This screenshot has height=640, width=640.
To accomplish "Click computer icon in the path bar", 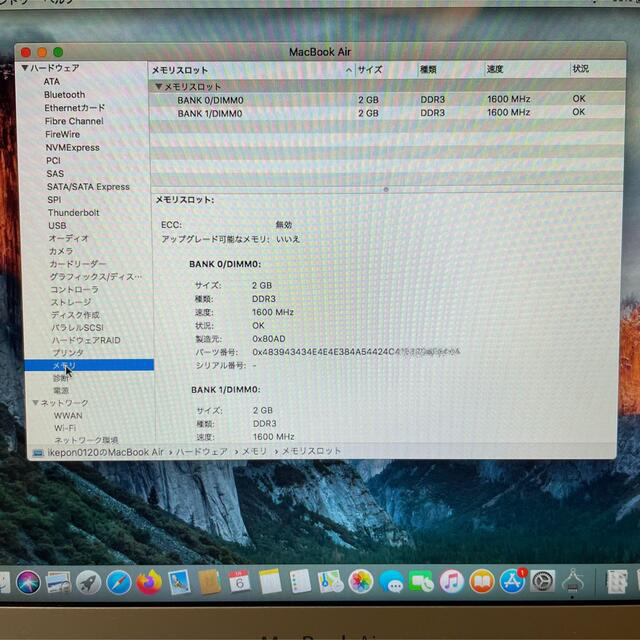I will coord(38,453).
